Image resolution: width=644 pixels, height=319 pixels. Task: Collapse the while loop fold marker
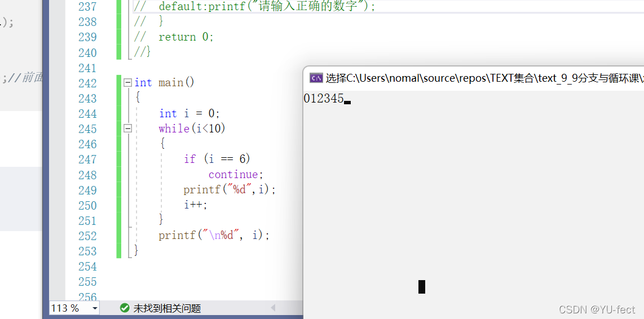[127, 129]
